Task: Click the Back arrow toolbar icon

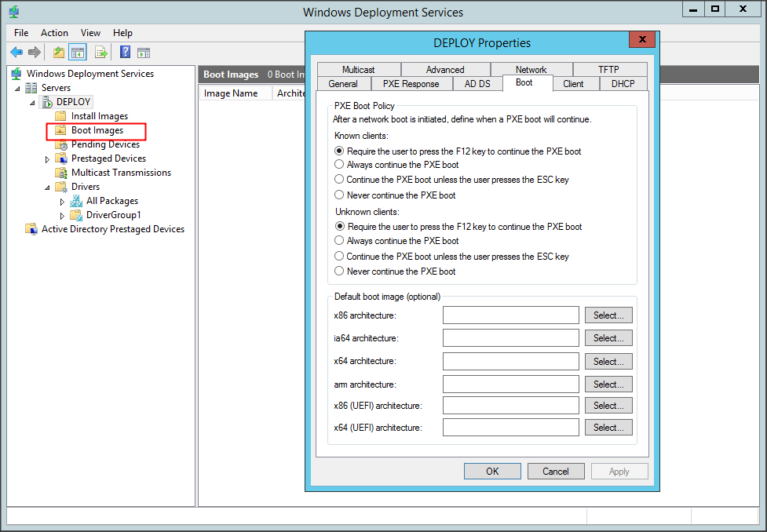Action: click(x=16, y=53)
